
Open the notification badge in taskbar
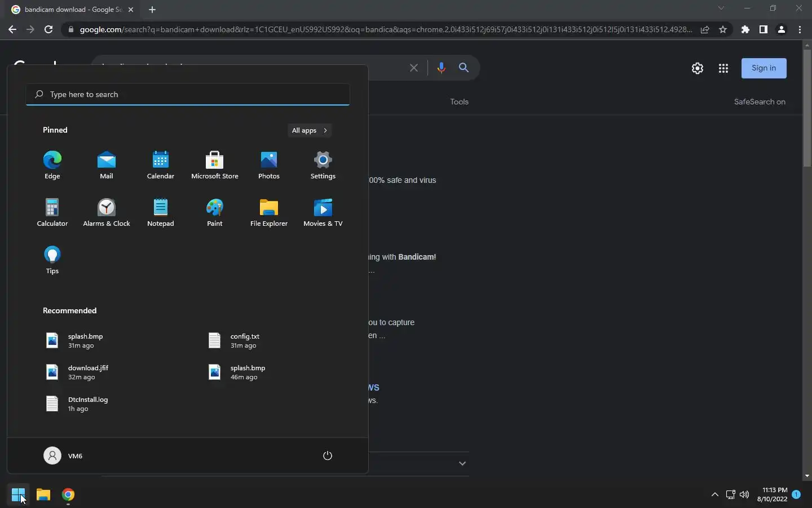coord(796,494)
